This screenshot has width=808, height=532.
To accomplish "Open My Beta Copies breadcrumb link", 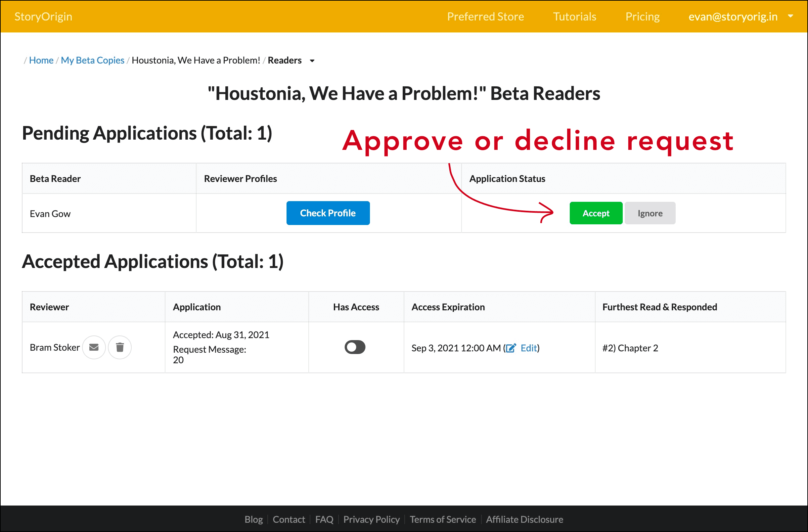I will click(x=92, y=60).
